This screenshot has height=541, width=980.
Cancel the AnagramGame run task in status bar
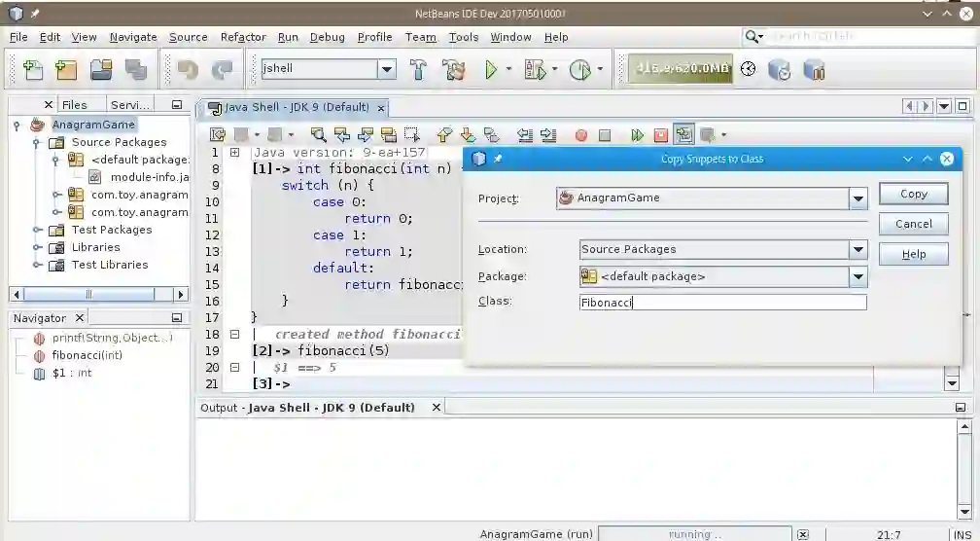tap(803, 535)
